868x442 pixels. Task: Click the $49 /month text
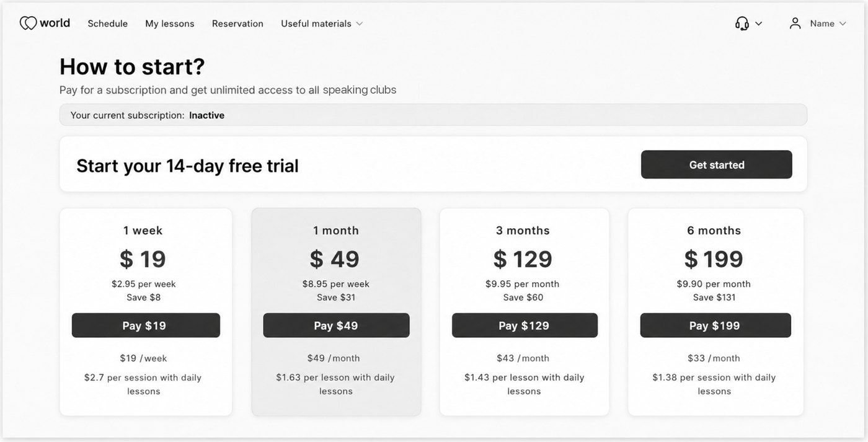334,358
